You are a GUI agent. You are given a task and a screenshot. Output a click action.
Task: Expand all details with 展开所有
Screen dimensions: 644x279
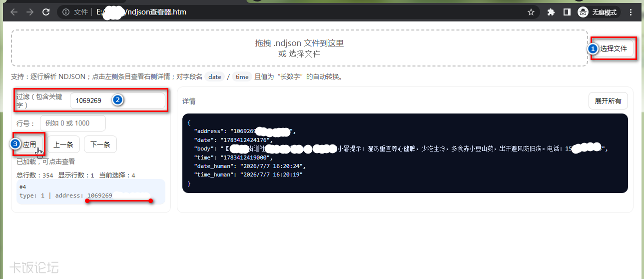[608, 101]
